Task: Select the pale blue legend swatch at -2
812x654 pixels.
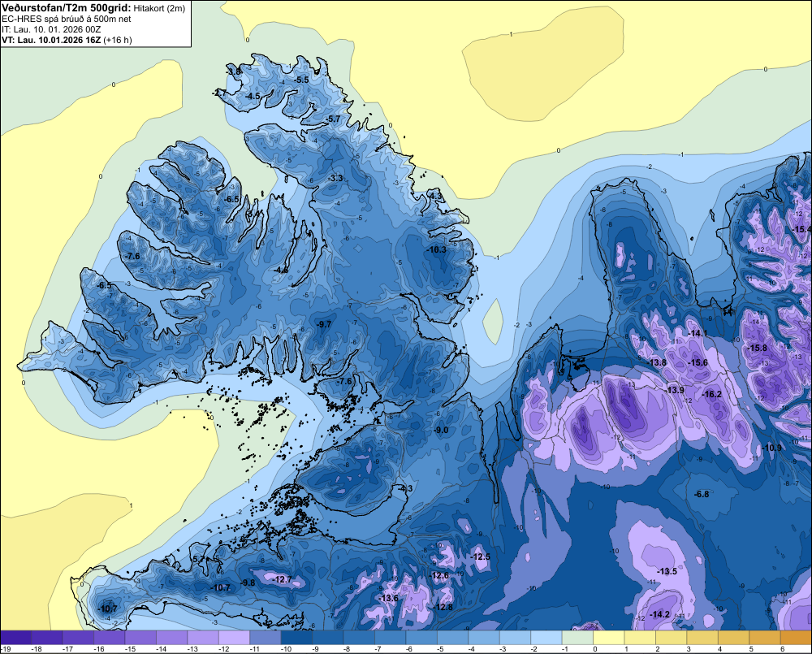Action: tap(546, 637)
